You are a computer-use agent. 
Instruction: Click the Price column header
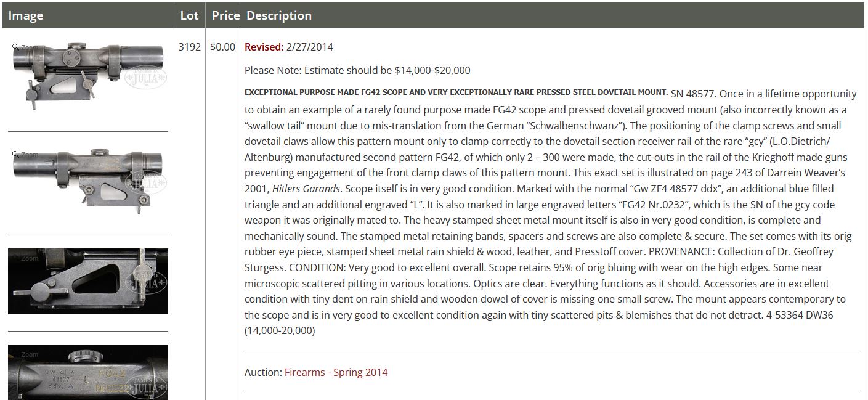[x=225, y=15]
